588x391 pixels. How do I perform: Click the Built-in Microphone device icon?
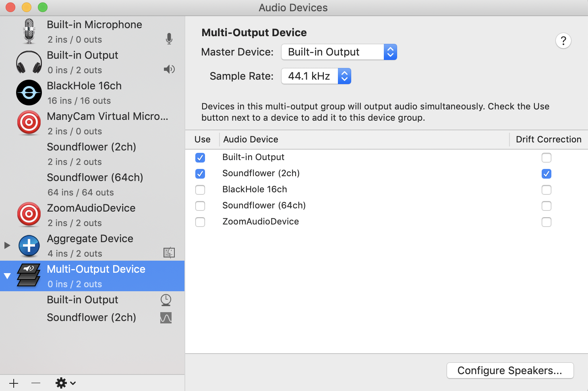tap(29, 31)
